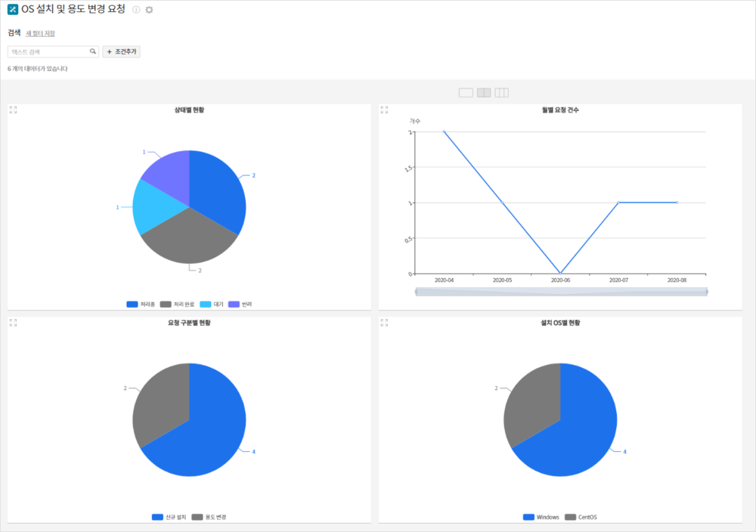Click the 2020-06 axis label
756x532 pixels.
[x=560, y=280]
